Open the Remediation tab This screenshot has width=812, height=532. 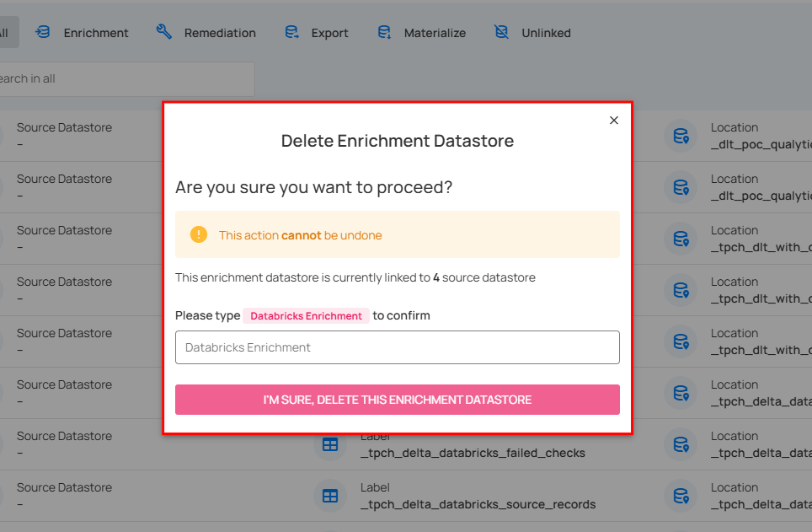click(206, 33)
